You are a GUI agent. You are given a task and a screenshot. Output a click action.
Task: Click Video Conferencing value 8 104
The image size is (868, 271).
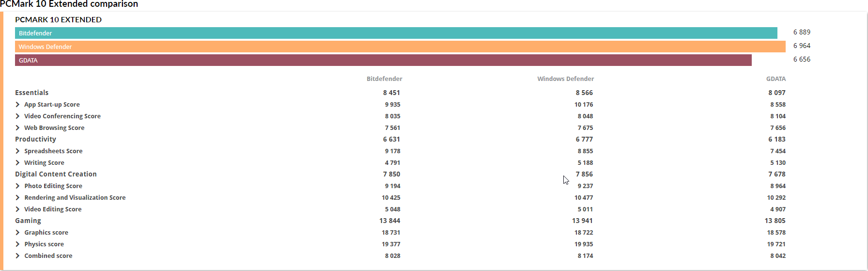click(778, 116)
